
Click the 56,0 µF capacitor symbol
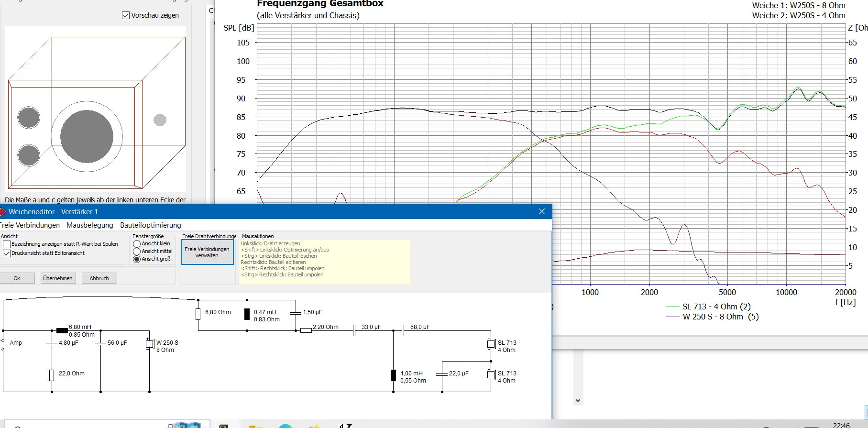100,344
